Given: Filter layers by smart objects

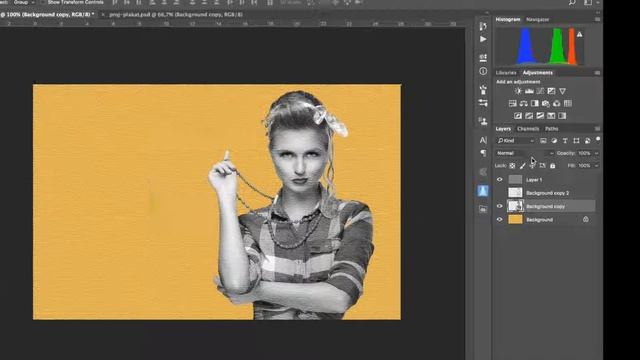Looking at the screenshot, I should pos(587,141).
